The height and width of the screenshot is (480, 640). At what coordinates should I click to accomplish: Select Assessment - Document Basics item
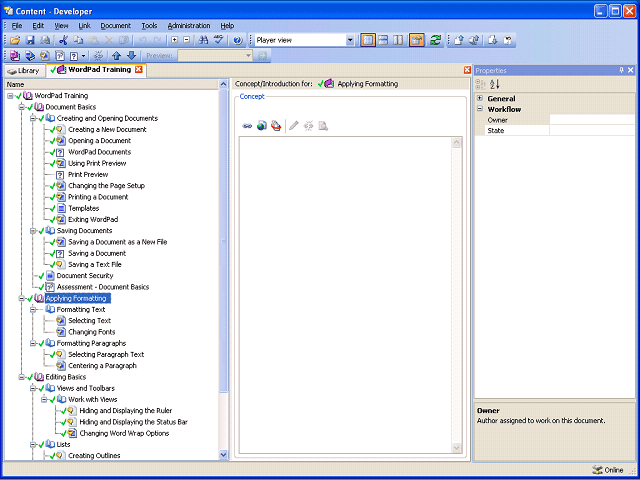coord(103,287)
